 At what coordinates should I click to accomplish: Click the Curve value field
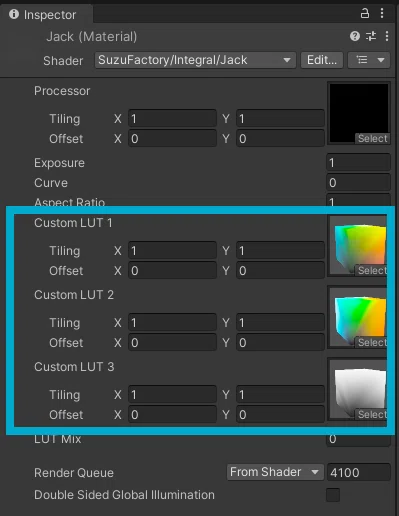click(358, 183)
